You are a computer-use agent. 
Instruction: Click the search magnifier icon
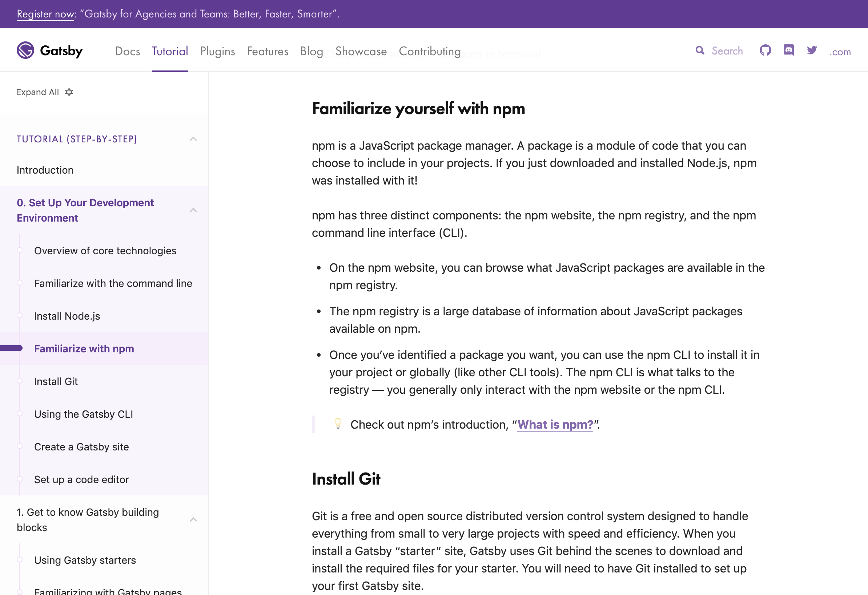tap(700, 50)
